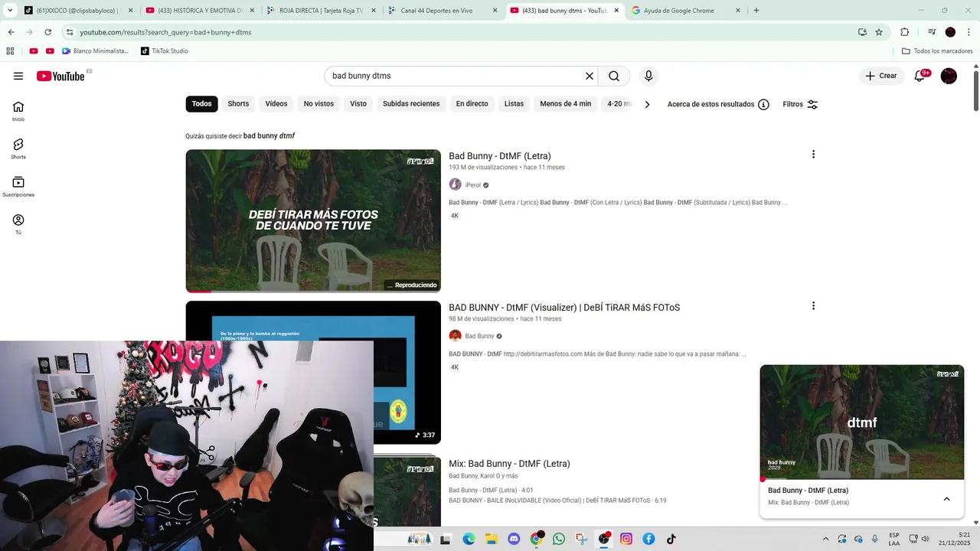Open the Bad Bunny channel avatar
The width and height of the screenshot is (980, 551).
pos(455,336)
